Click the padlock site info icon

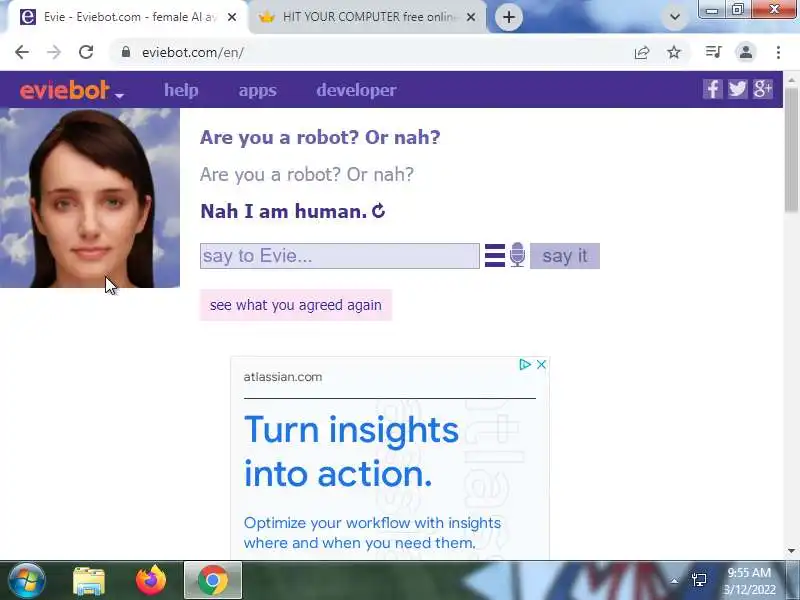126,52
